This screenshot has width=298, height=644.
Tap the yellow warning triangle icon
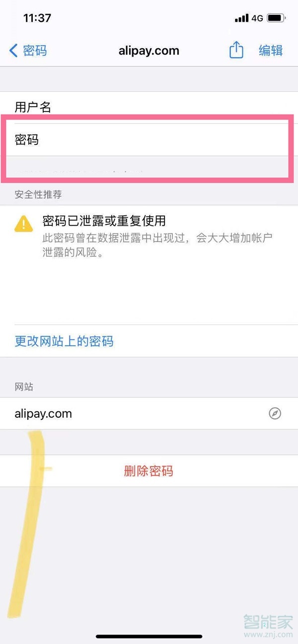[x=24, y=224]
